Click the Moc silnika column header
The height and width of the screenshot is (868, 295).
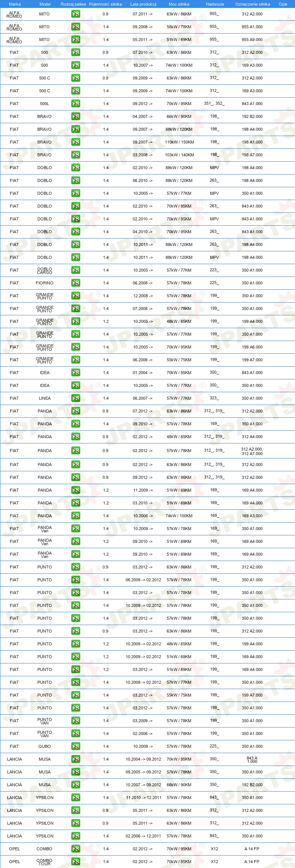pyautogui.click(x=179, y=4)
